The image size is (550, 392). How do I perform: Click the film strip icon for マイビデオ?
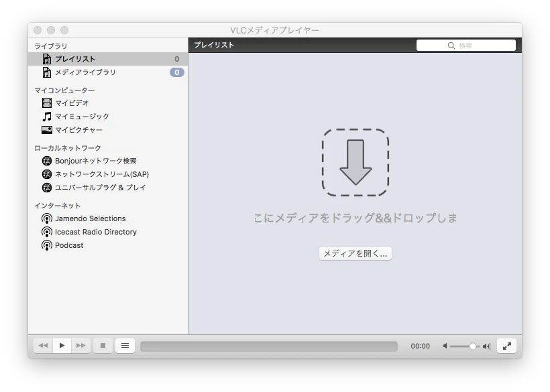tap(47, 103)
